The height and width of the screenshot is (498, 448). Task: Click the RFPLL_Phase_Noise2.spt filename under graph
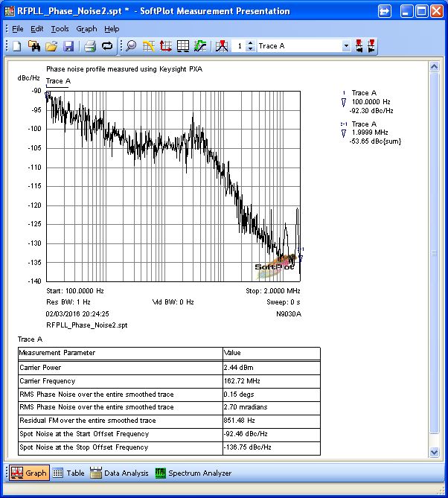point(86,325)
